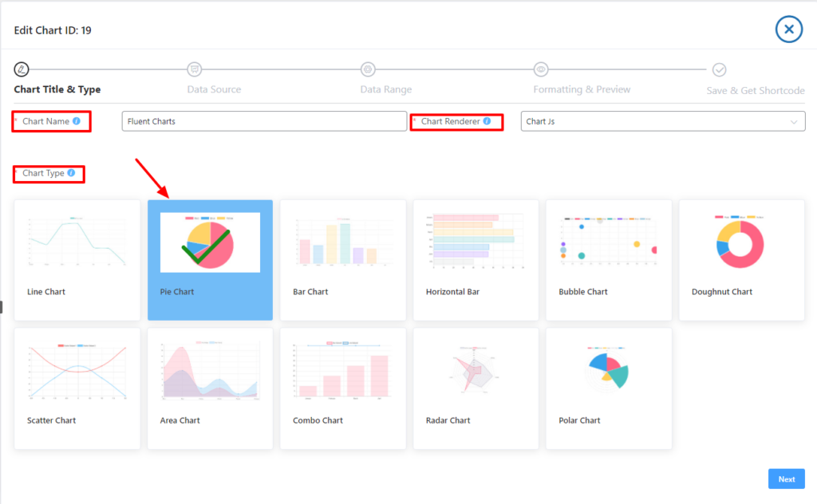Screen dimensions: 817x504
Task: Pick the Bubble Chart option
Action: [609, 260]
